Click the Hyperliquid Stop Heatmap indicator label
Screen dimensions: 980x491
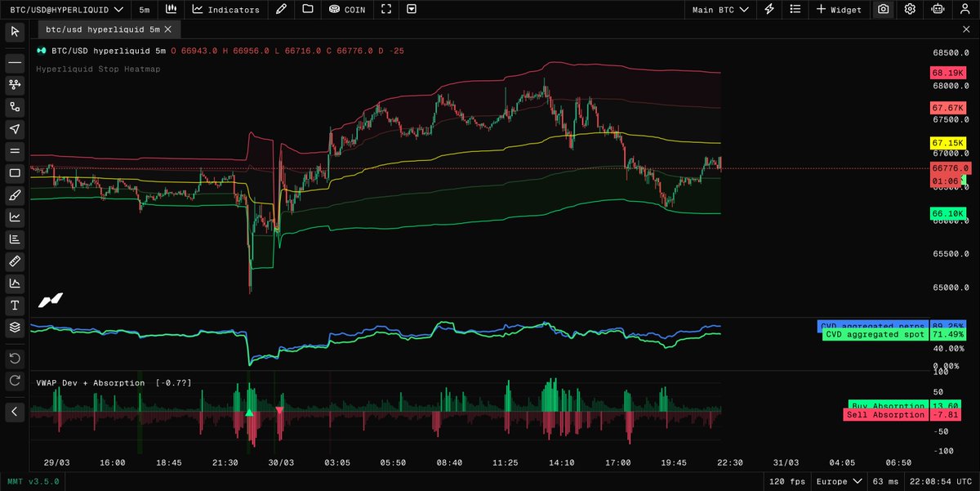[x=98, y=69]
